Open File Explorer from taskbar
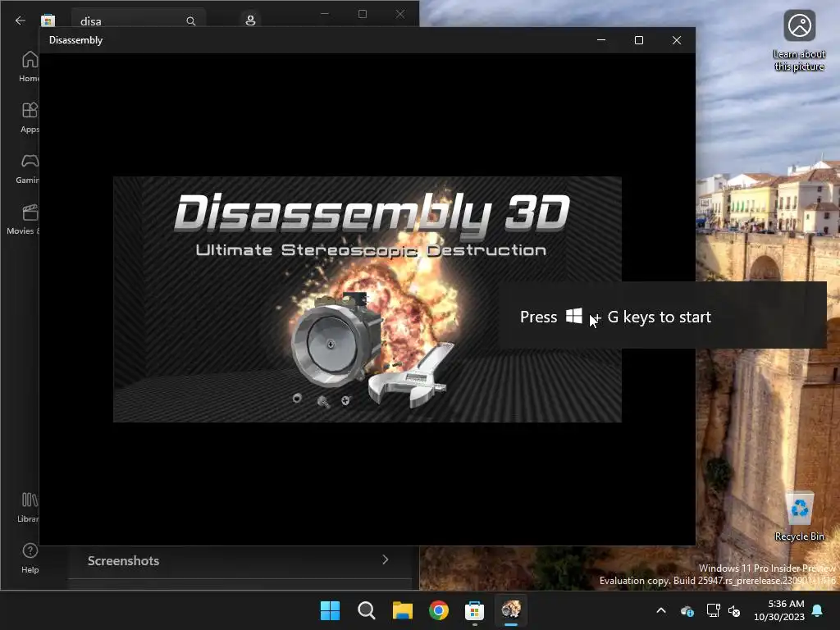 coord(402,610)
